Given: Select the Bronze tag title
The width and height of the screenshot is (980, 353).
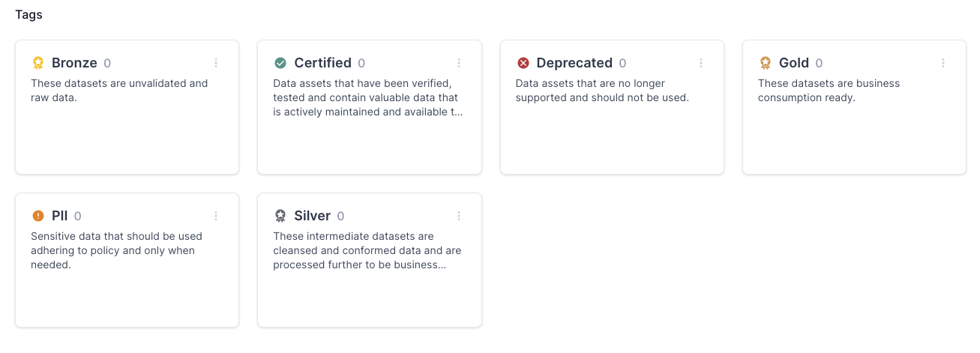Looking at the screenshot, I should [74, 63].
